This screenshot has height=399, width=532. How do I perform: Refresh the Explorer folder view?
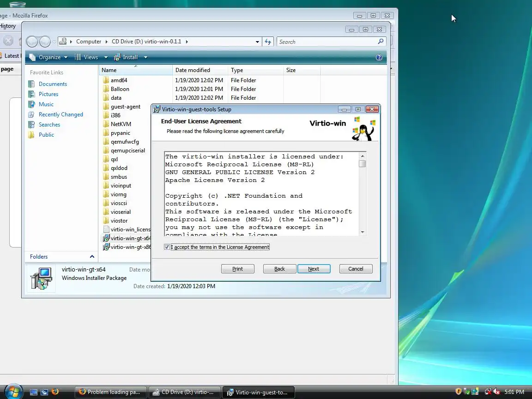(268, 42)
